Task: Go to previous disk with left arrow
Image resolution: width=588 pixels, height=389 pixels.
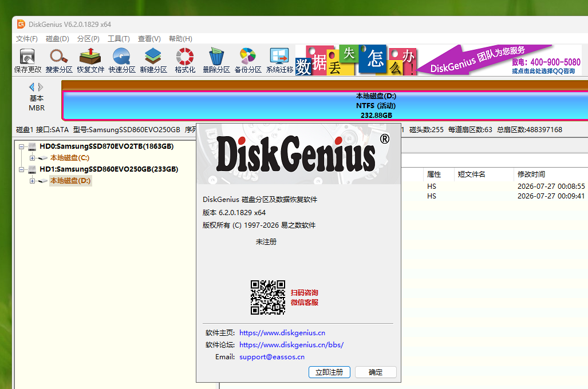Action: (31, 87)
